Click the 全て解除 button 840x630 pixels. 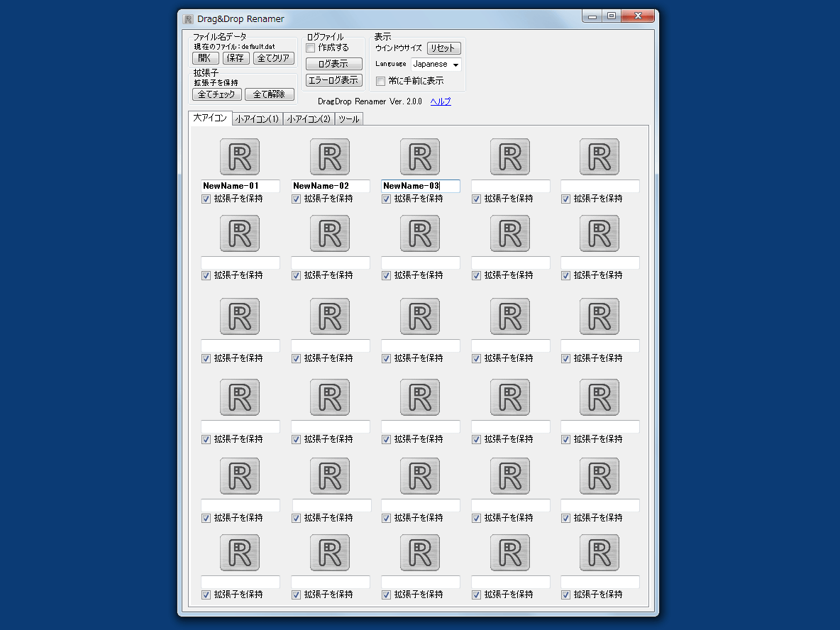coord(269,94)
